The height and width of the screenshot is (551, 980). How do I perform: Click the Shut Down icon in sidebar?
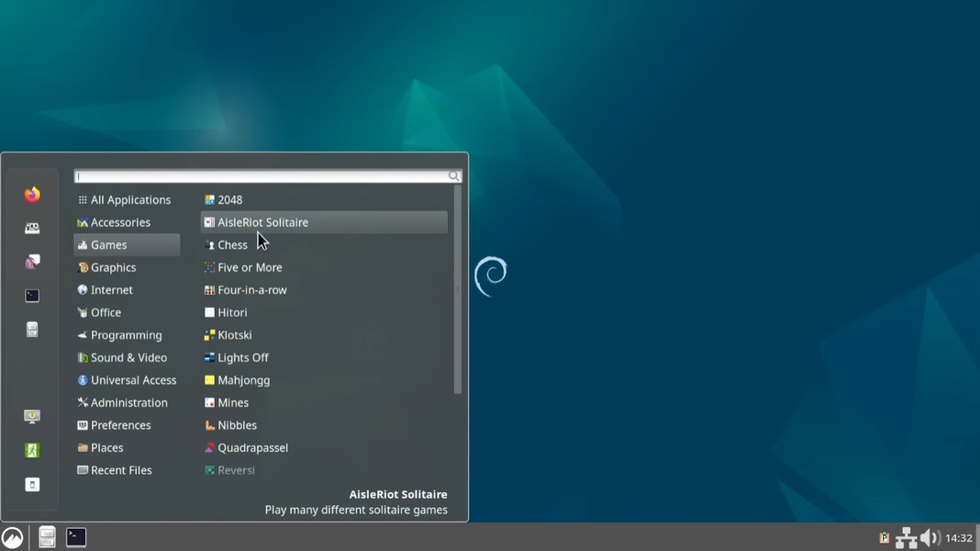coord(32,485)
